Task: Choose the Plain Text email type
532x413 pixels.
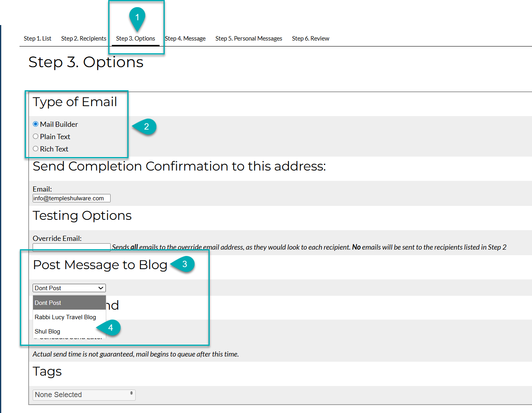Action: pos(36,136)
